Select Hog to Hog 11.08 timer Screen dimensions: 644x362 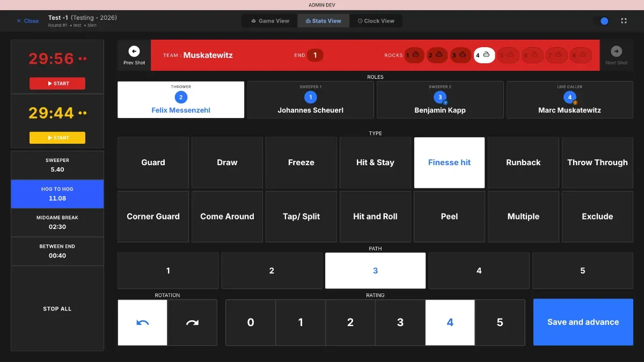[57, 194]
